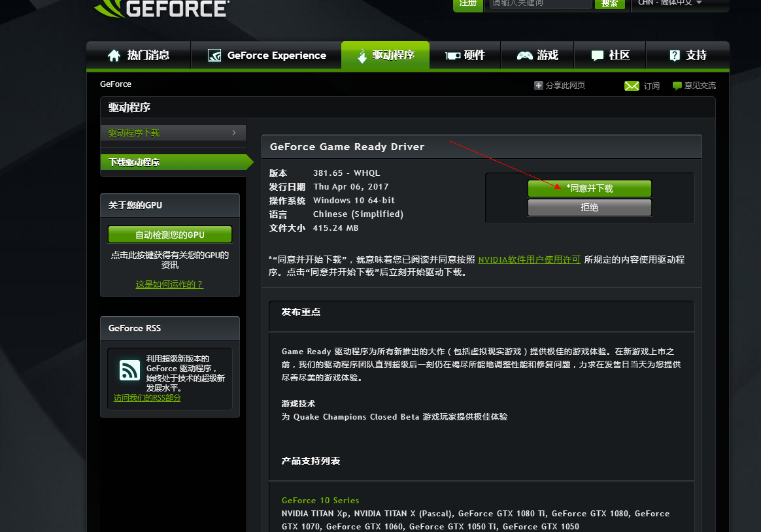Click the download arrow icon on drivers tab

pyautogui.click(x=362, y=56)
